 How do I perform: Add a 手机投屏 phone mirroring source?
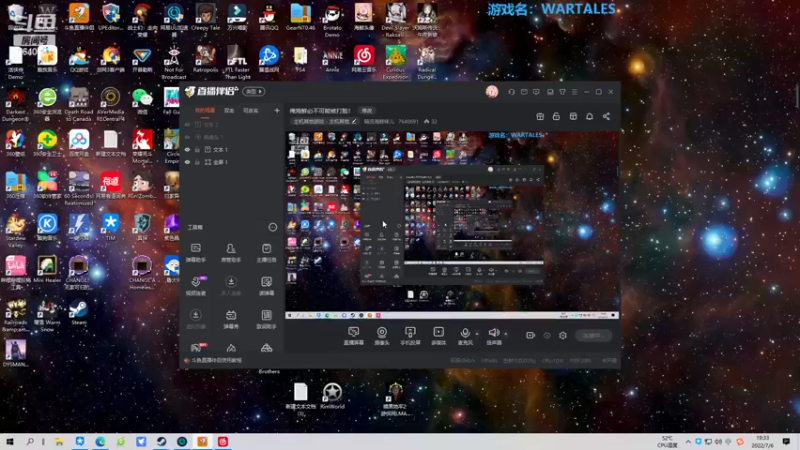coord(410,336)
